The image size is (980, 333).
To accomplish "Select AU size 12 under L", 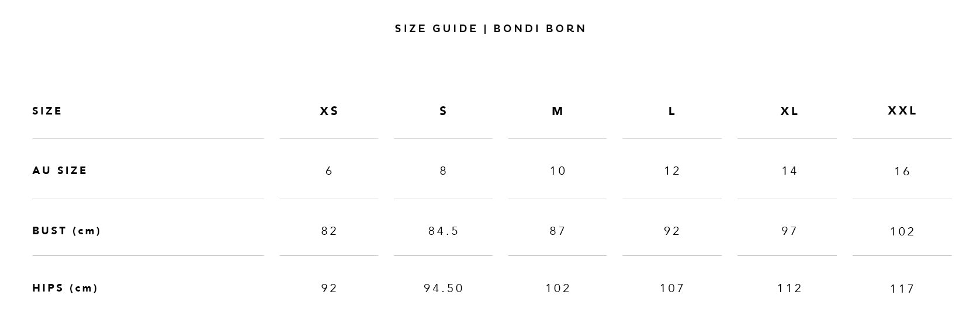I will [672, 171].
